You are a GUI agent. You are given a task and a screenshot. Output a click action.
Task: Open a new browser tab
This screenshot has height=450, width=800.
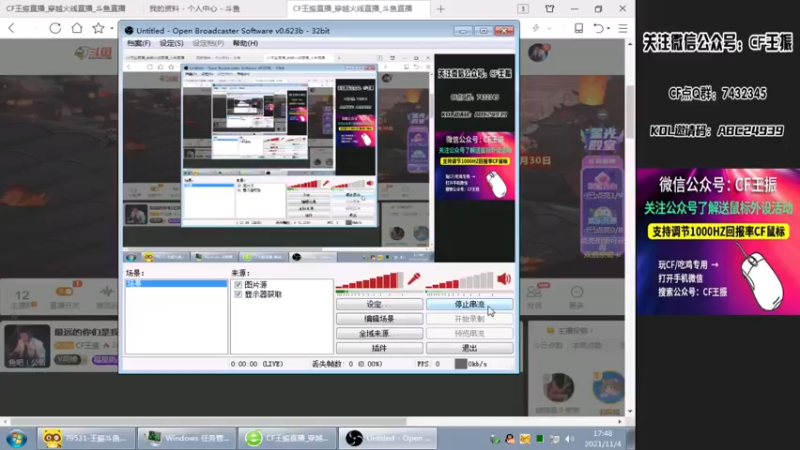tap(441, 9)
